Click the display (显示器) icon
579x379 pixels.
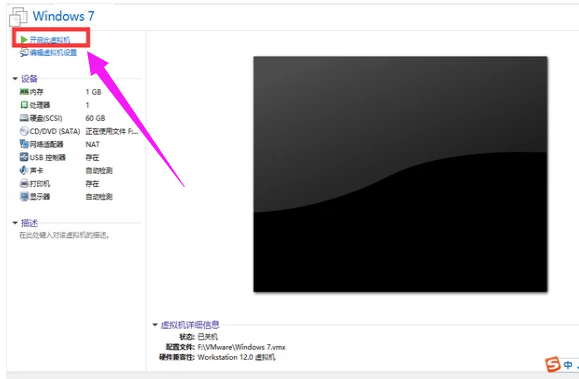pos(24,197)
